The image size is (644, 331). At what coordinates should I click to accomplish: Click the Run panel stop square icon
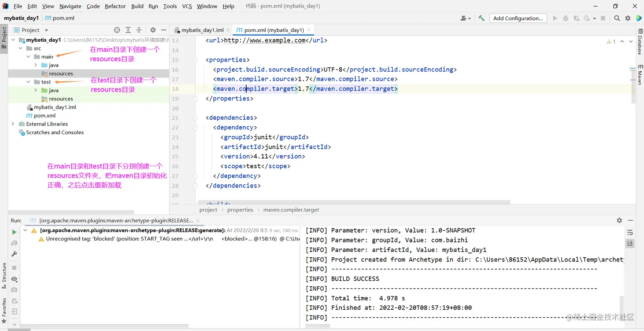pos(14,268)
